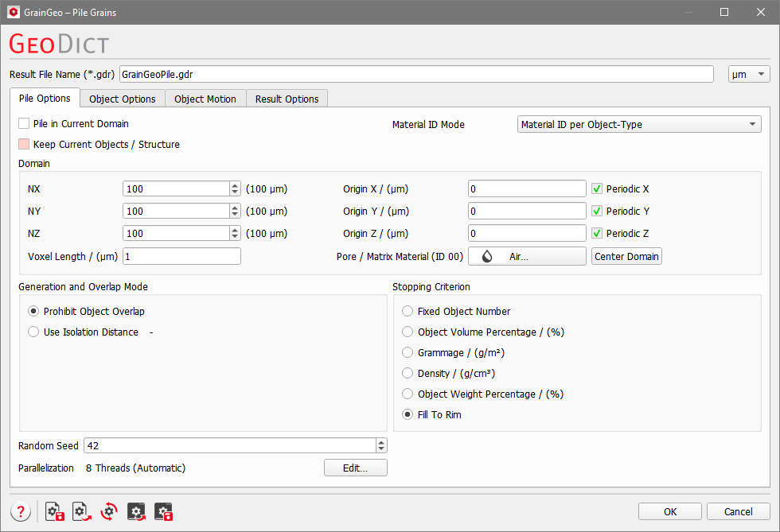Select the Fixed Object Number stopping criterion
This screenshot has width=780, height=532.
pos(408,311)
